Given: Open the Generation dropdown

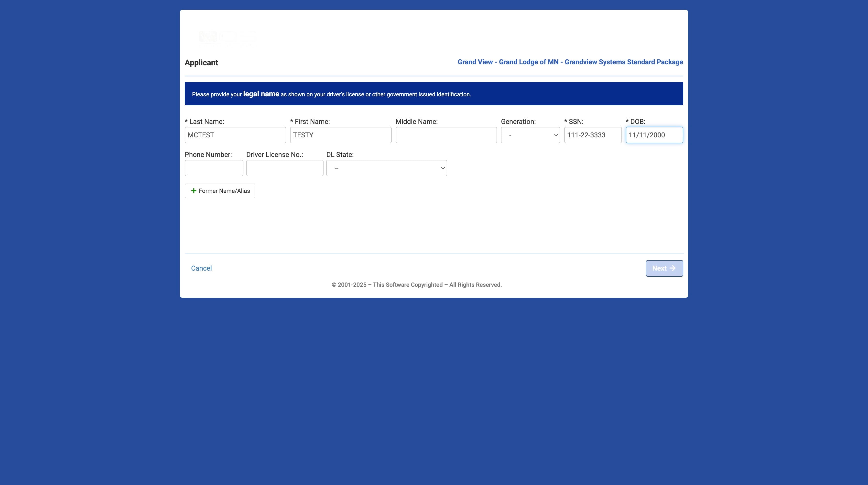Looking at the screenshot, I should point(530,135).
